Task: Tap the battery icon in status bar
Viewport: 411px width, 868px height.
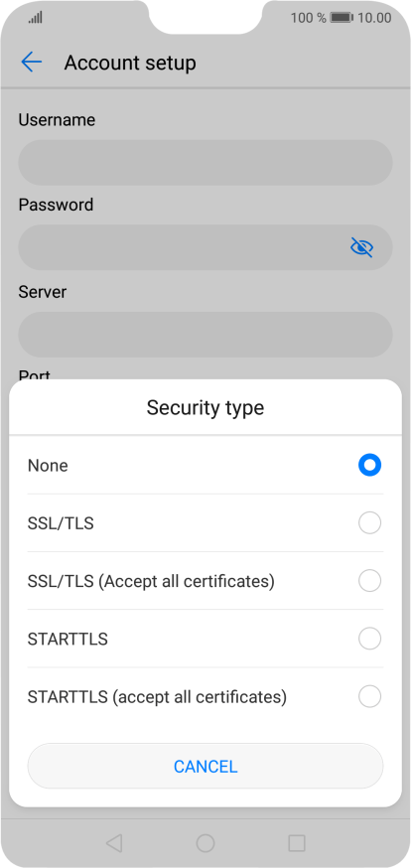Action: point(342,18)
